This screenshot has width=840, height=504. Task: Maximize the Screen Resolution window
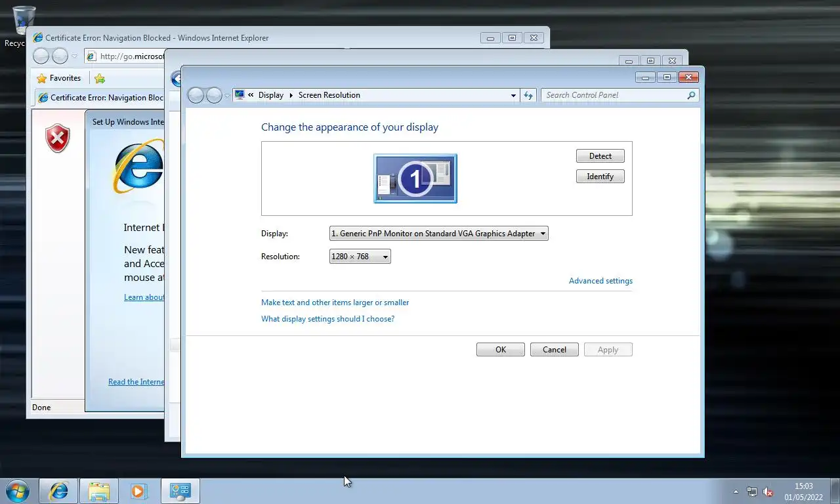[667, 77]
